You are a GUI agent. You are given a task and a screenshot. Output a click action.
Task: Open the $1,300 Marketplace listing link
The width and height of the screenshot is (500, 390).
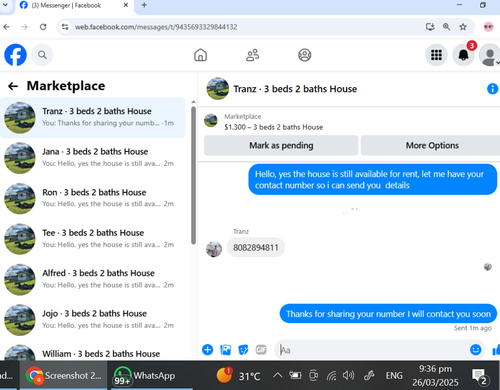pyautogui.click(x=273, y=127)
